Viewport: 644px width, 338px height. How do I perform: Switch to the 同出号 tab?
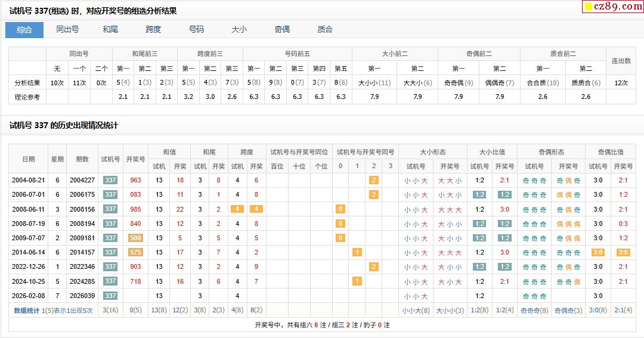67,30
